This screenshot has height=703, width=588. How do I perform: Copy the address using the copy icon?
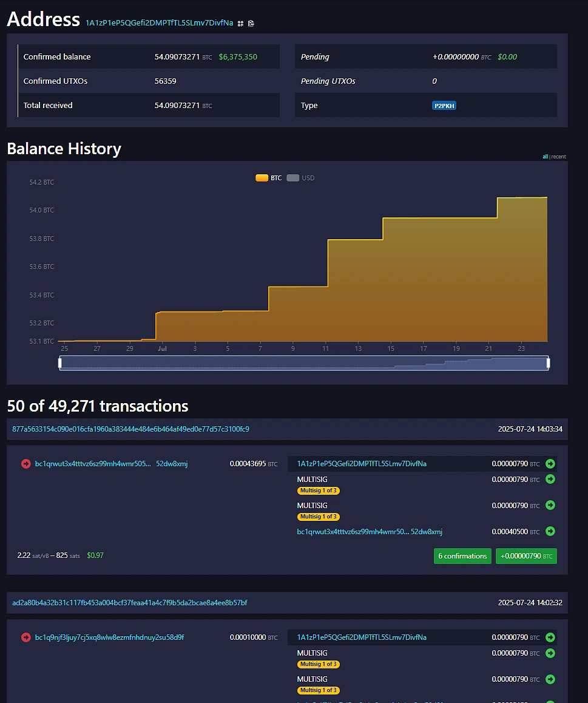[x=251, y=23]
